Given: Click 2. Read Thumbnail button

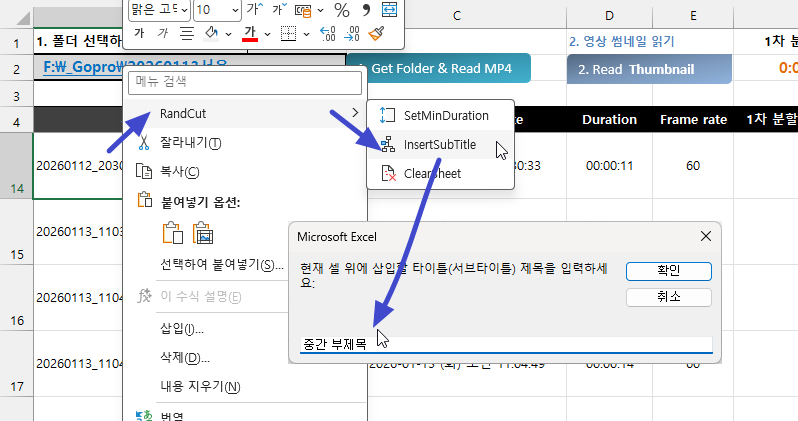Looking at the screenshot, I should click(649, 69).
